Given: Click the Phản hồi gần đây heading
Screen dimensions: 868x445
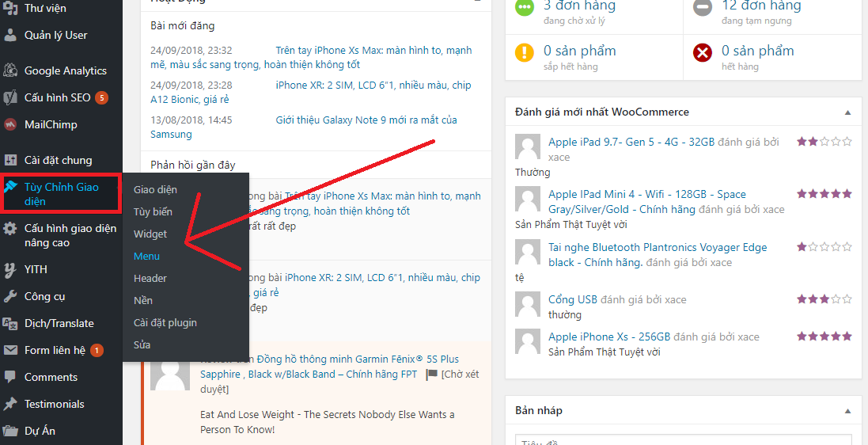Looking at the screenshot, I should click(192, 165).
